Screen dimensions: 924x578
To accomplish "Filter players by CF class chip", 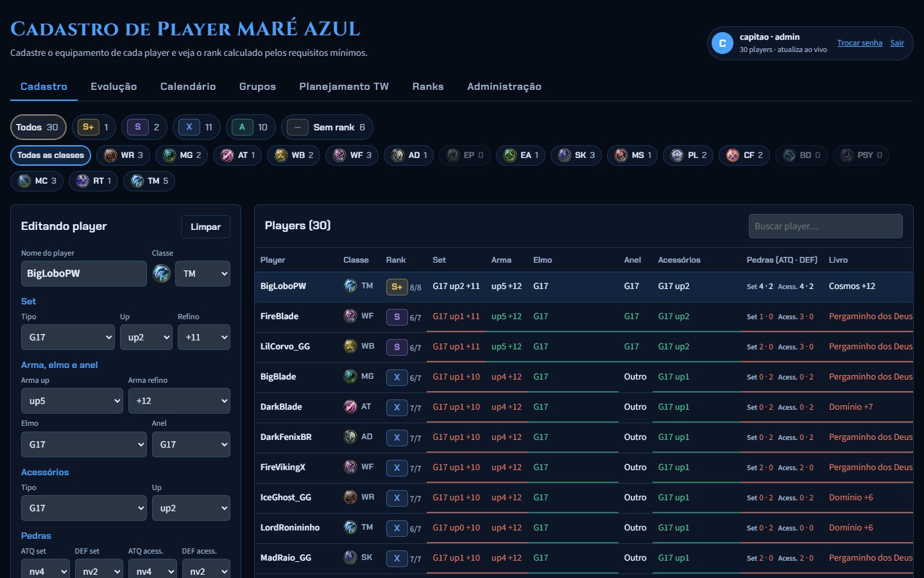I will point(744,155).
